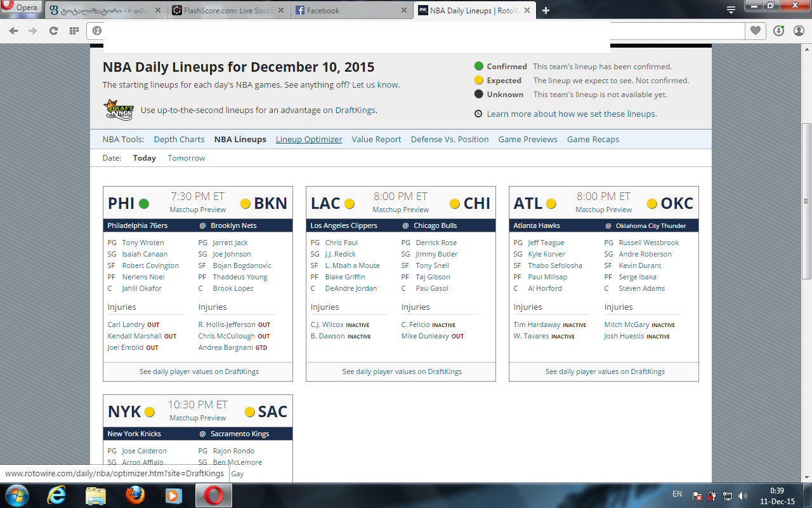
Task: Open Game Recaps
Action: pos(593,140)
